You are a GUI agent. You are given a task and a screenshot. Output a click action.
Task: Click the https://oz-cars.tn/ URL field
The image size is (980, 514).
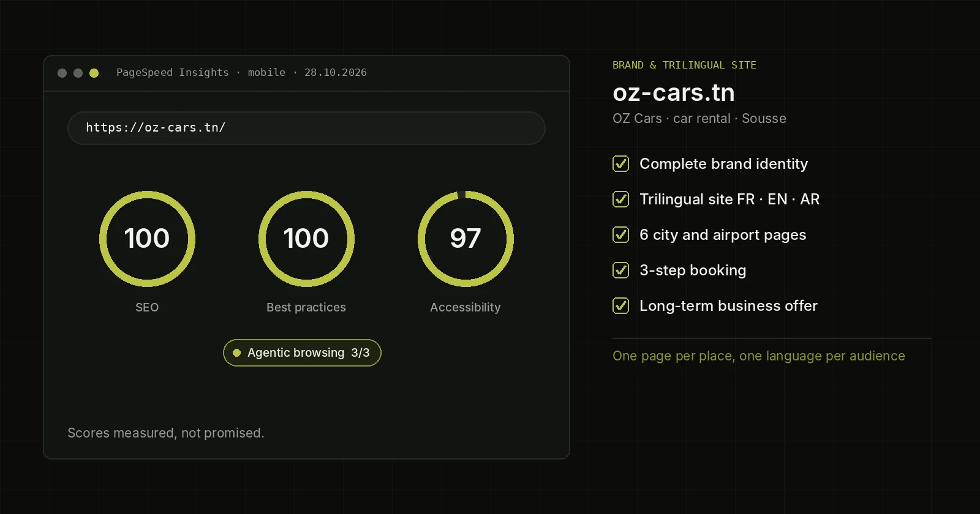coord(306,128)
